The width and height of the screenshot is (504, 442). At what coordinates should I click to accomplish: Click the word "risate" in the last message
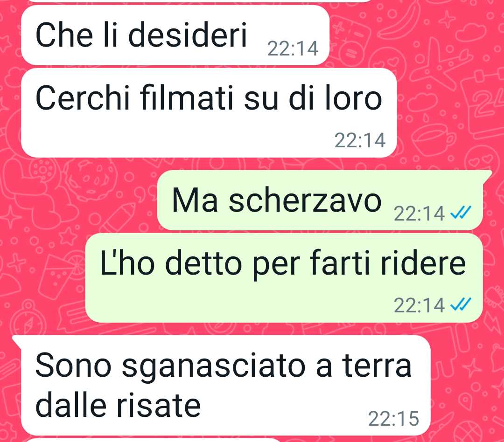[158, 406]
